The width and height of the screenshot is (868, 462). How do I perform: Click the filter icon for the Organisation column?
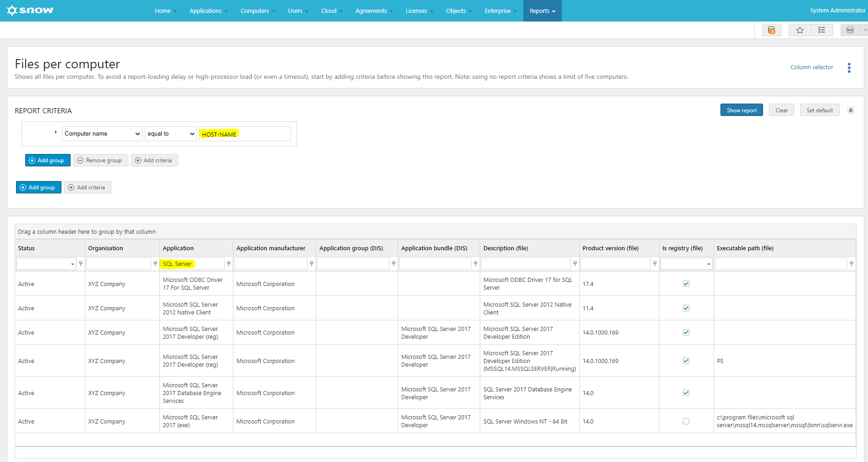point(155,264)
